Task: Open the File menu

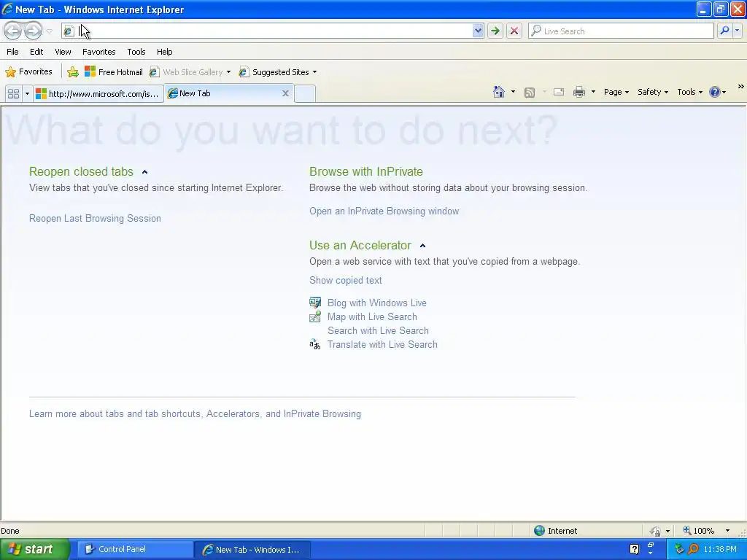Action: [x=13, y=52]
